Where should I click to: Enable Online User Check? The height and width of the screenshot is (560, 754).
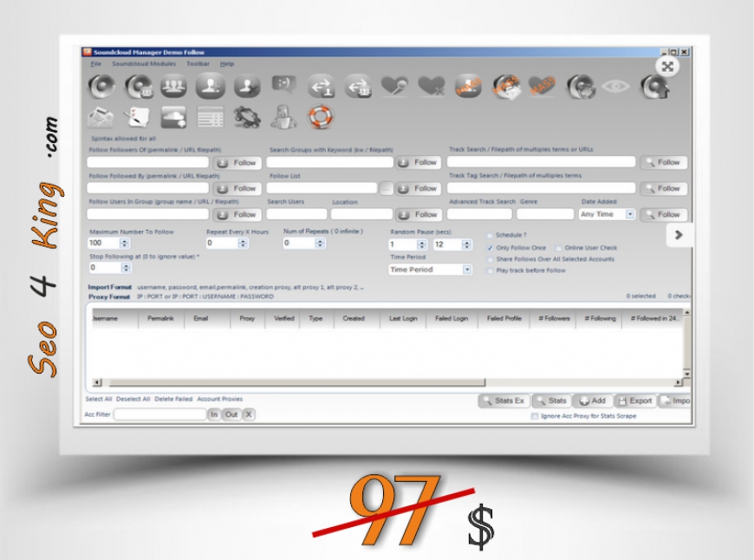coord(559,248)
